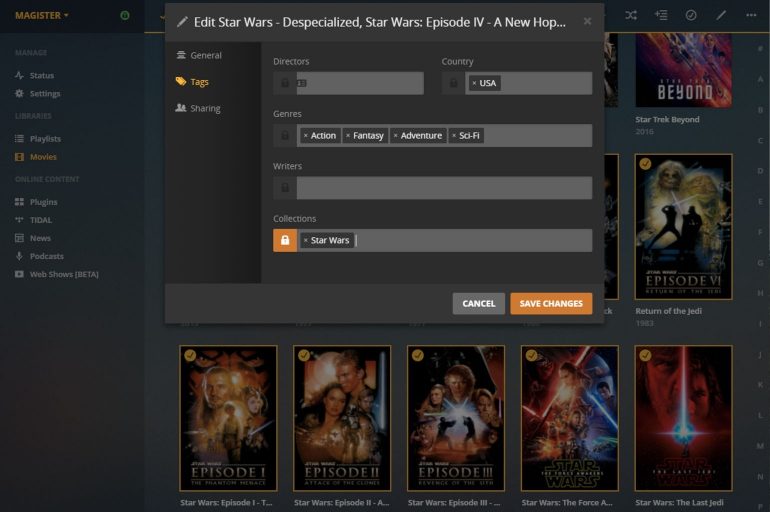Image resolution: width=770 pixels, height=512 pixels.
Task: Toggle the orange Collections field lock
Action: [285, 241]
